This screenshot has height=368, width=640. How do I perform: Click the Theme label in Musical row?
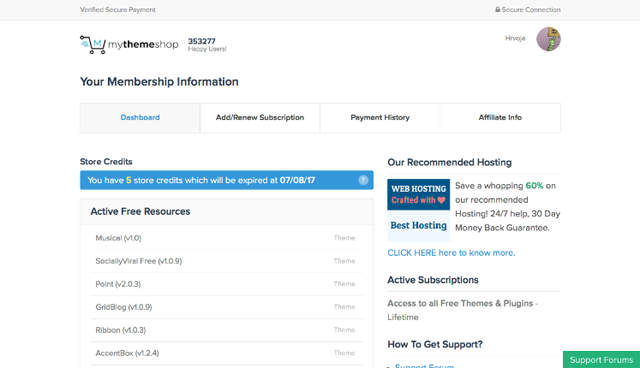point(344,238)
